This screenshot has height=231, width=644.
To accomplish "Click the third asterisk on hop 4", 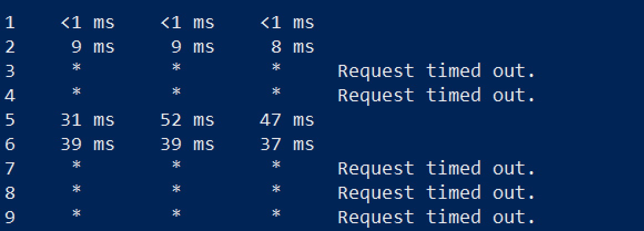I will click(276, 93).
